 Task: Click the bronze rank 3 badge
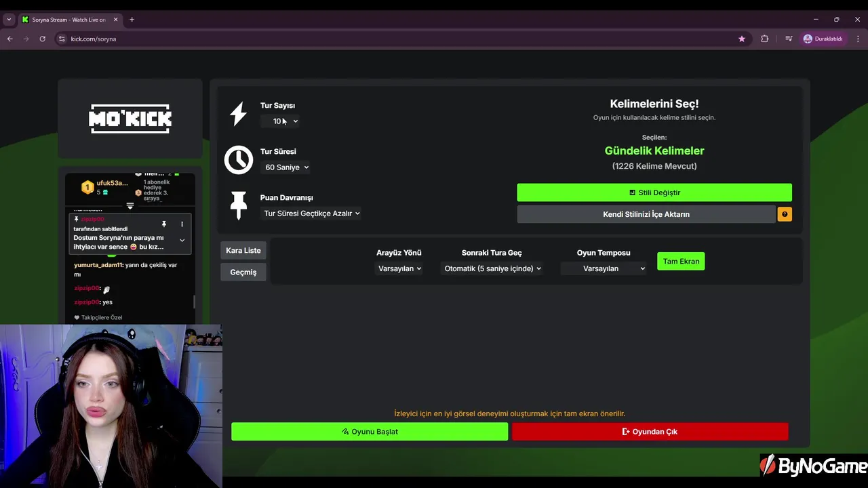(138, 192)
